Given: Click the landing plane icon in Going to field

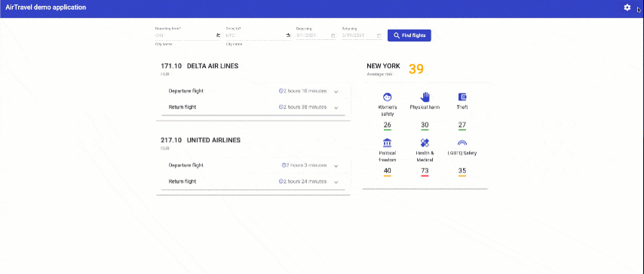Looking at the screenshot, I should pyautogui.click(x=289, y=35).
